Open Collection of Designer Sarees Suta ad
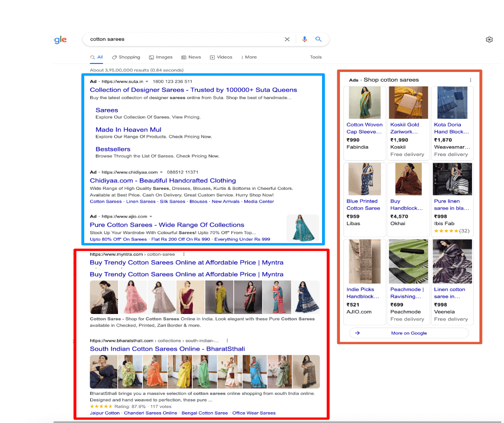 point(193,90)
